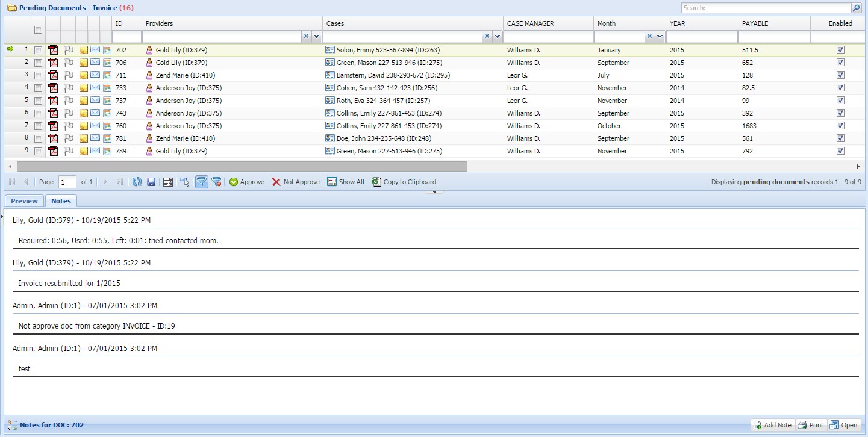Image resolution: width=868 pixels, height=437 pixels.
Task: Sort by Providers column header
Action: [x=233, y=23]
